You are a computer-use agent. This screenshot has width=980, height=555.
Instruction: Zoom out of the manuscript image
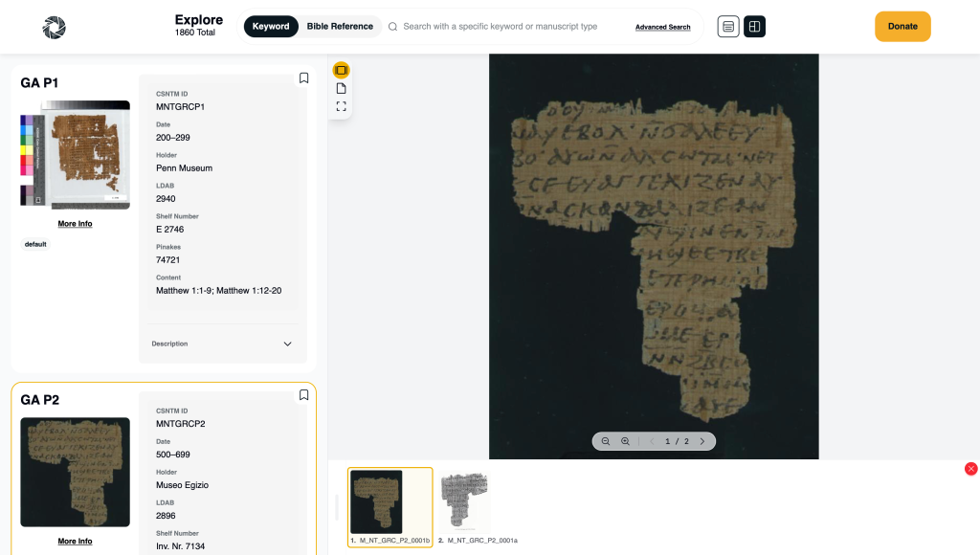tap(606, 441)
